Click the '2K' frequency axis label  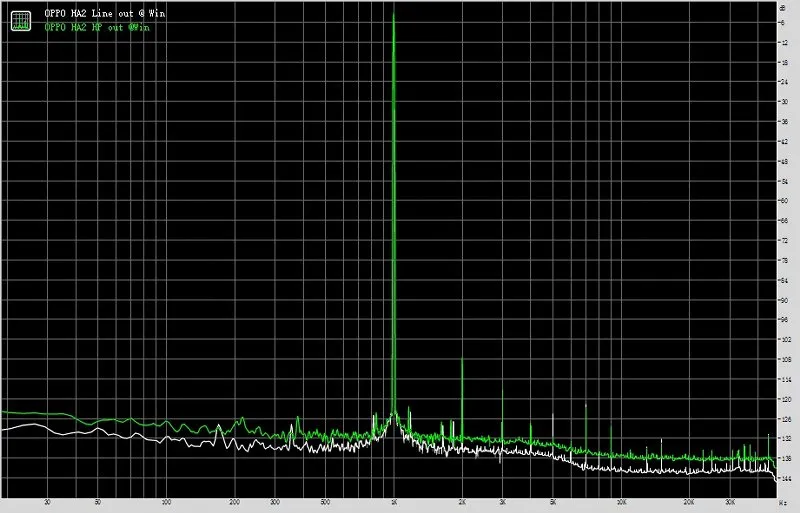[x=462, y=502]
